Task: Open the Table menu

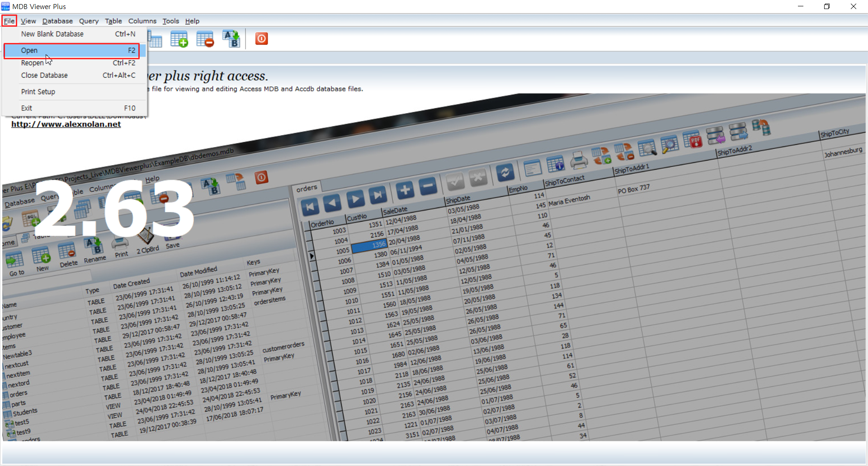Action: coord(113,21)
